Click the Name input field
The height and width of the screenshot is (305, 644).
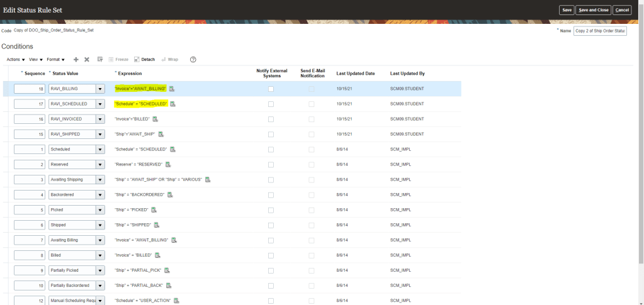click(600, 31)
